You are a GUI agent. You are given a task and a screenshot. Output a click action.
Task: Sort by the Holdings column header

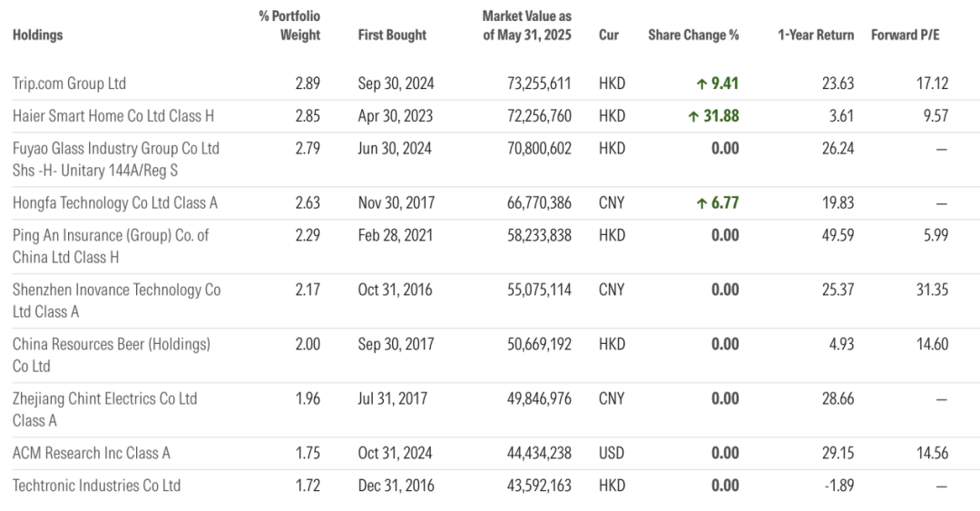click(x=38, y=35)
